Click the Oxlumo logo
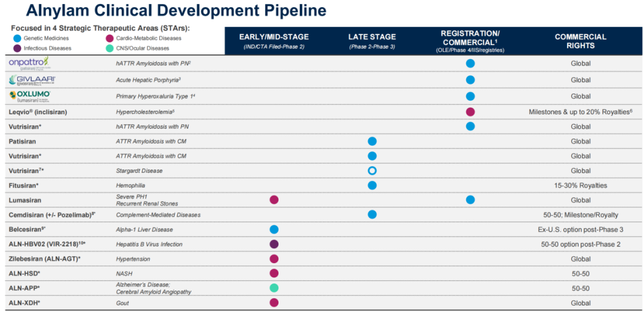The image size is (644, 312). pos(30,96)
